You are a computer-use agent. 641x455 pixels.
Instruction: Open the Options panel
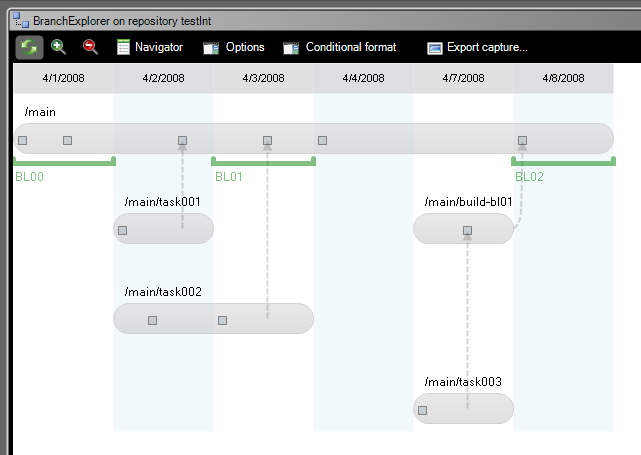click(234, 47)
